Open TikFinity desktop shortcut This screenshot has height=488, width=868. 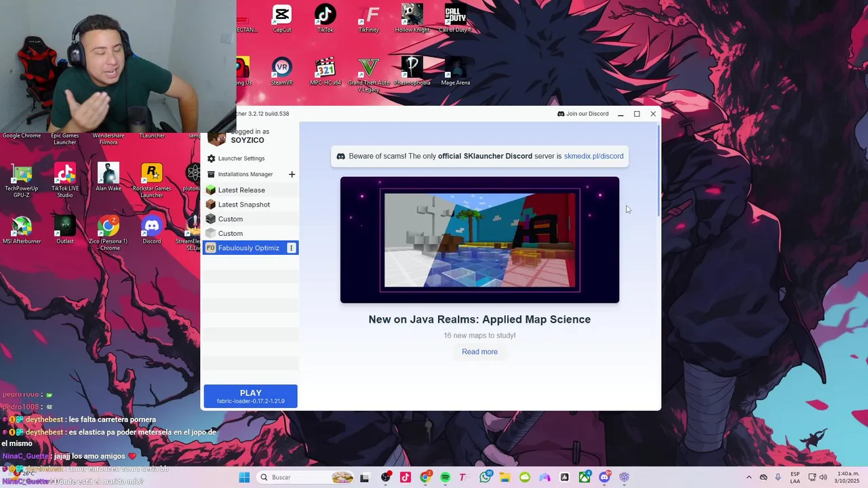point(369,18)
